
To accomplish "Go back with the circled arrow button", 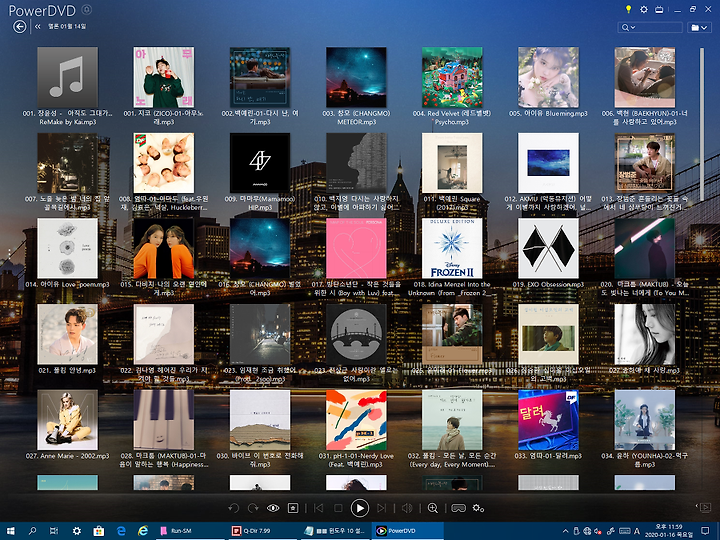I will [20, 27].
